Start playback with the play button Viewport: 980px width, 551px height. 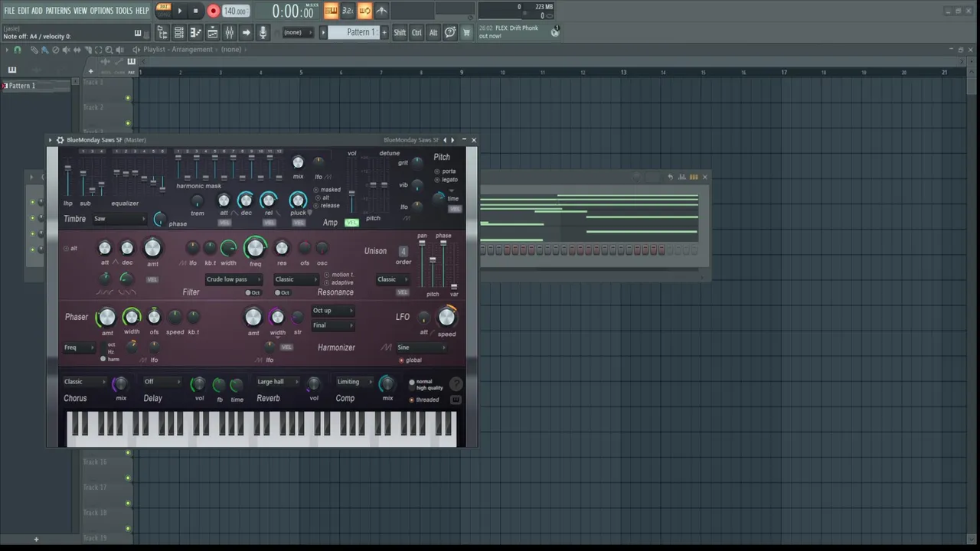180,11
